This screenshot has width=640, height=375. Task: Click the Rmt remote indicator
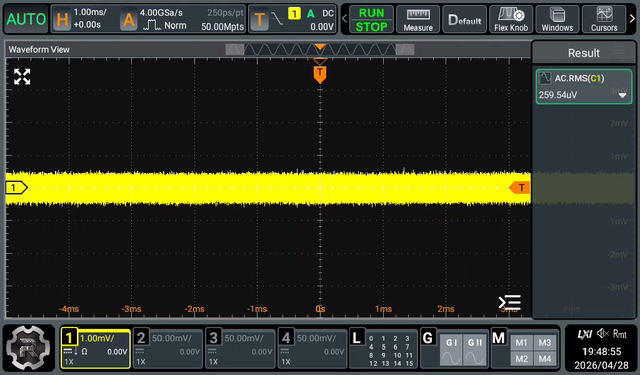point(620,334)
